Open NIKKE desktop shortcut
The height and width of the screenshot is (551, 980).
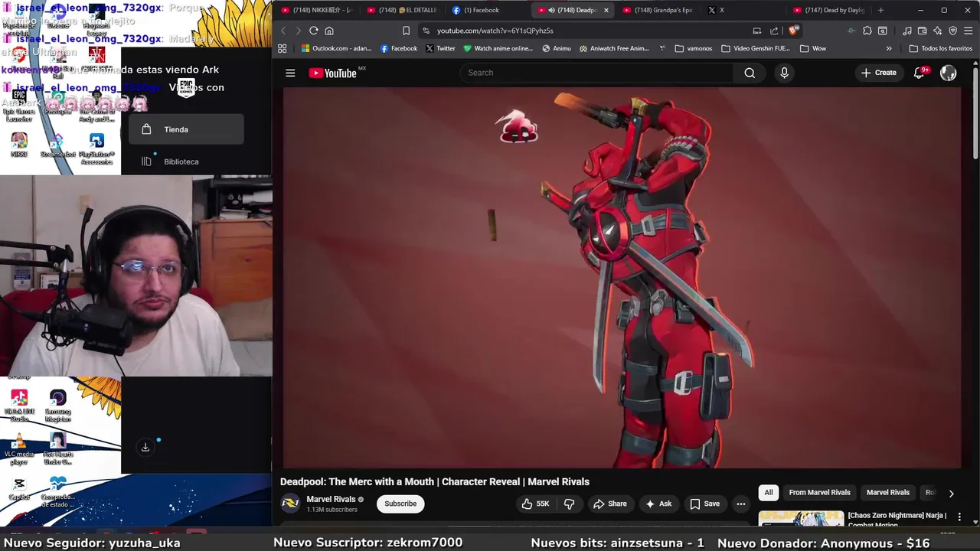(x=19, y=145)
